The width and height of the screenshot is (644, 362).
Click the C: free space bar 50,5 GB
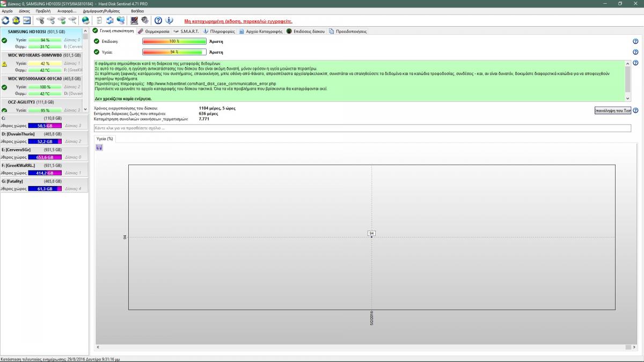coord(45,125)
